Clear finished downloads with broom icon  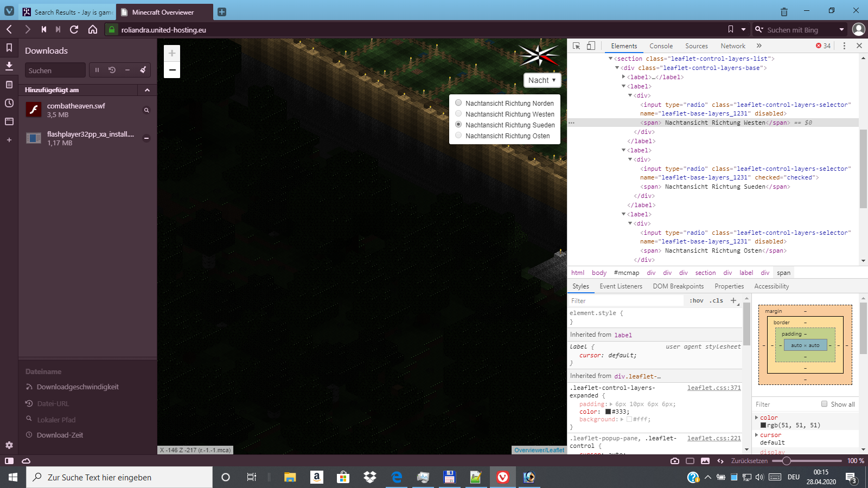point(143,70)
